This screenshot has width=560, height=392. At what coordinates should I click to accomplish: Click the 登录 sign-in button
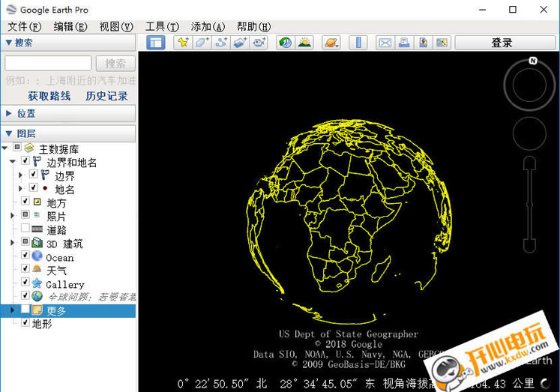click(502, 43)
